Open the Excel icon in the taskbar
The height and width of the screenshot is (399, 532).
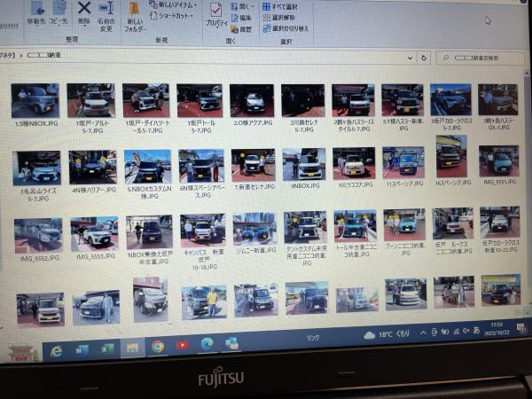(x=106, y=348)
